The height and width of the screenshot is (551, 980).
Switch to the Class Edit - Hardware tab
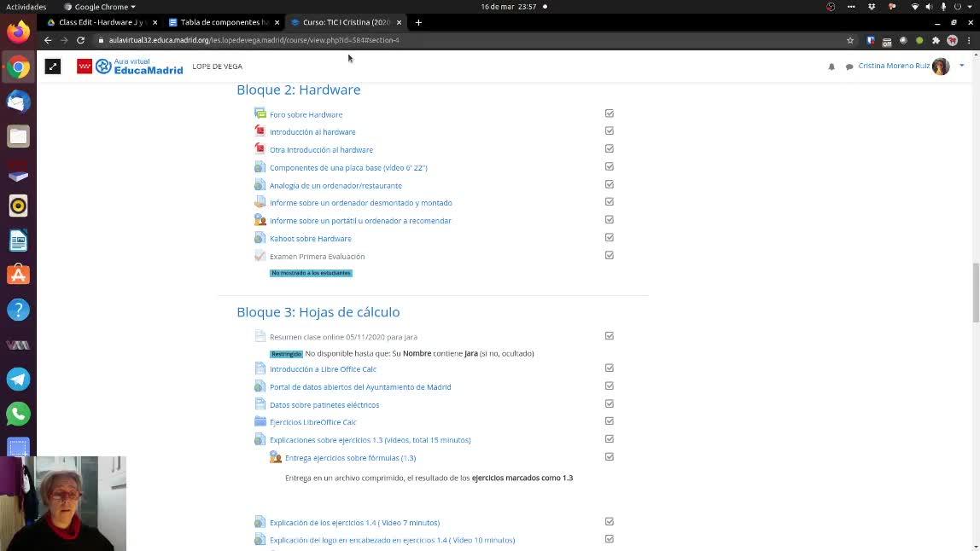pos(102,22)
